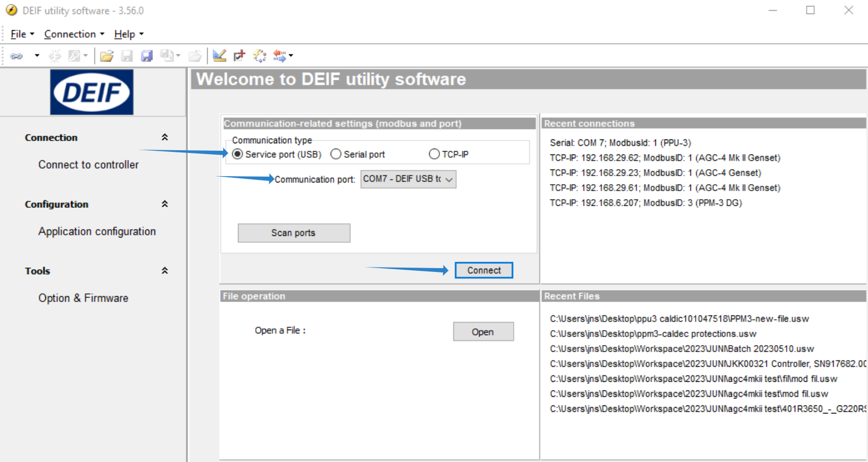Select the Serial port radio button
868x462 pixels.
(336, 155)
